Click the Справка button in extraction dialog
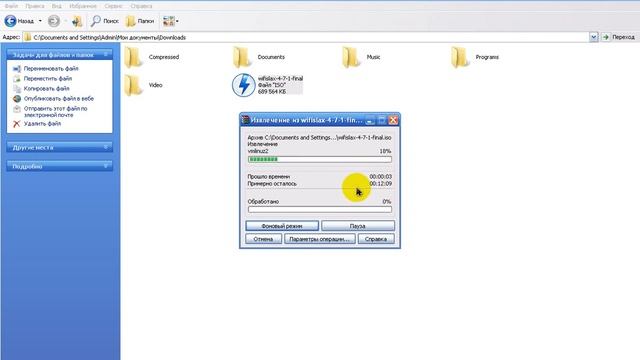 coord(376,239)
